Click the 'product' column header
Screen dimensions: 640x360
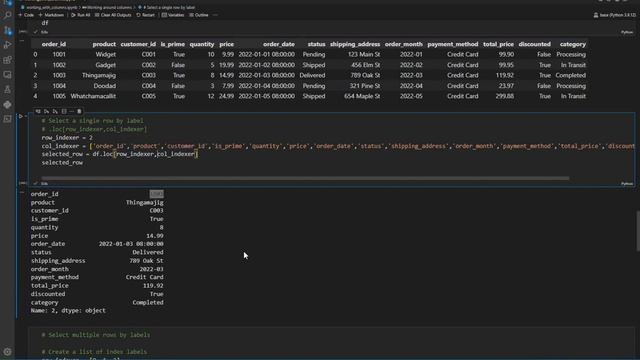coord(104,44)
